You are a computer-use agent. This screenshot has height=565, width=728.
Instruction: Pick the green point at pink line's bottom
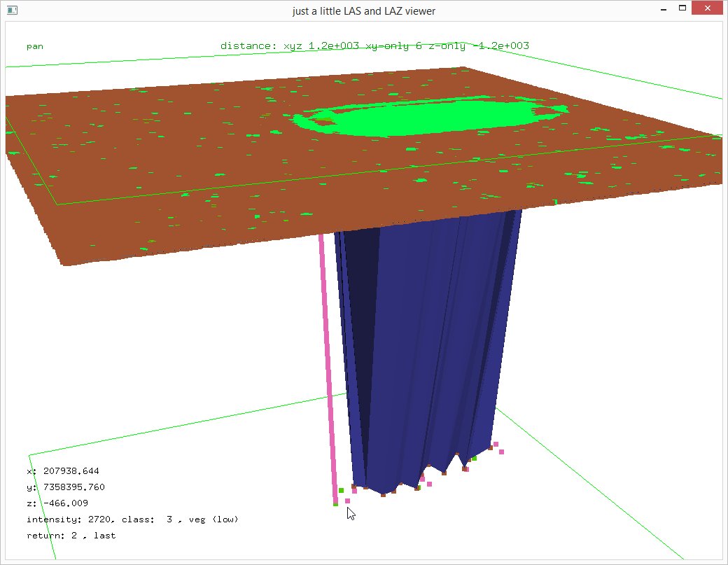tap(336, 503)
